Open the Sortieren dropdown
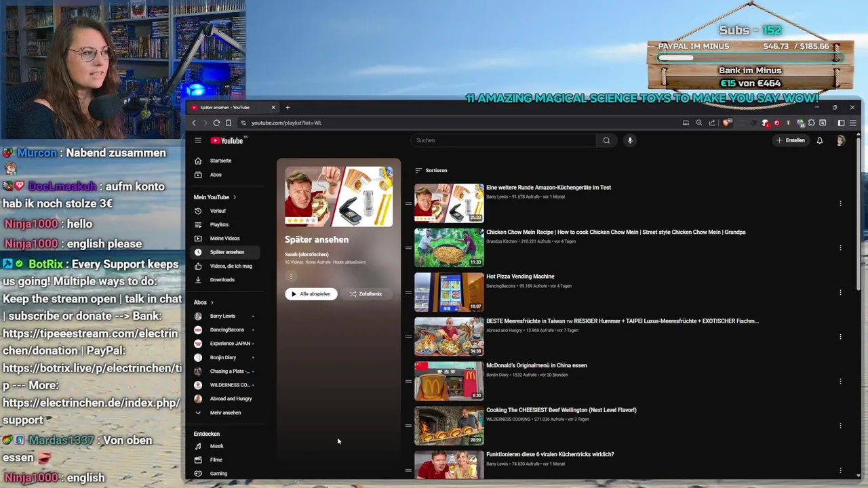868x488 pixels. coord(431,170)
